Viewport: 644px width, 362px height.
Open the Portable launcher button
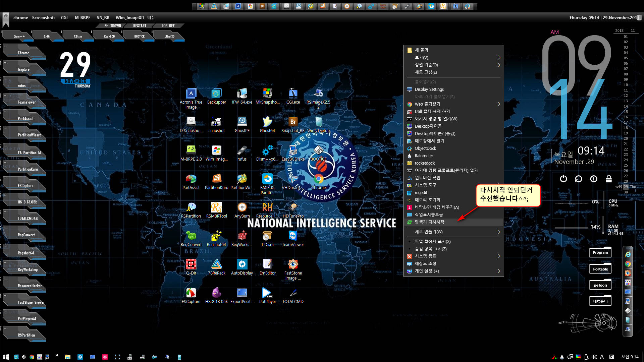(600, 269)
